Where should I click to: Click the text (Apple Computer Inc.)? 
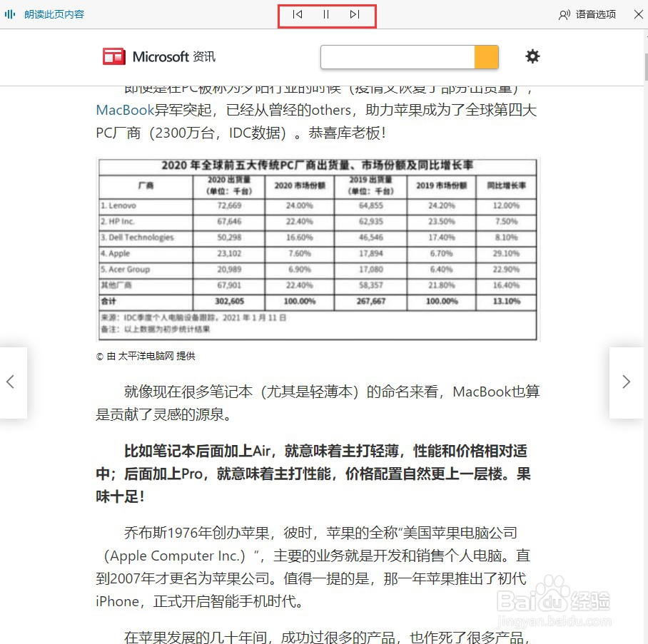click(x=175, y=556)
